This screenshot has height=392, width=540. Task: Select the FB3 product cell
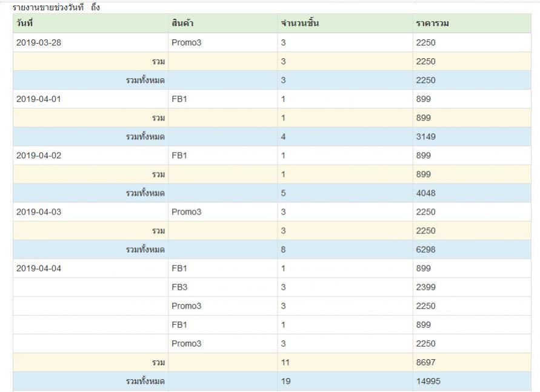click(179, 287)
